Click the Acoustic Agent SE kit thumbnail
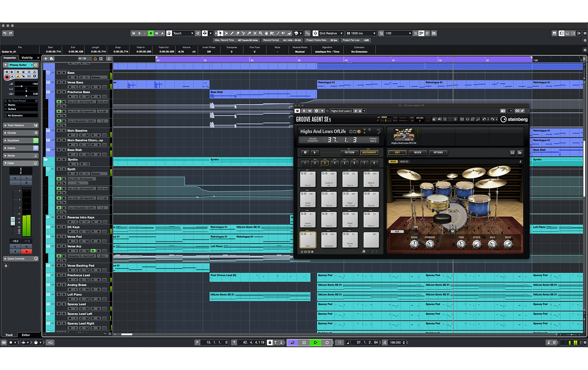This screenshot has height=370, width=588. (x=404, y=135)
